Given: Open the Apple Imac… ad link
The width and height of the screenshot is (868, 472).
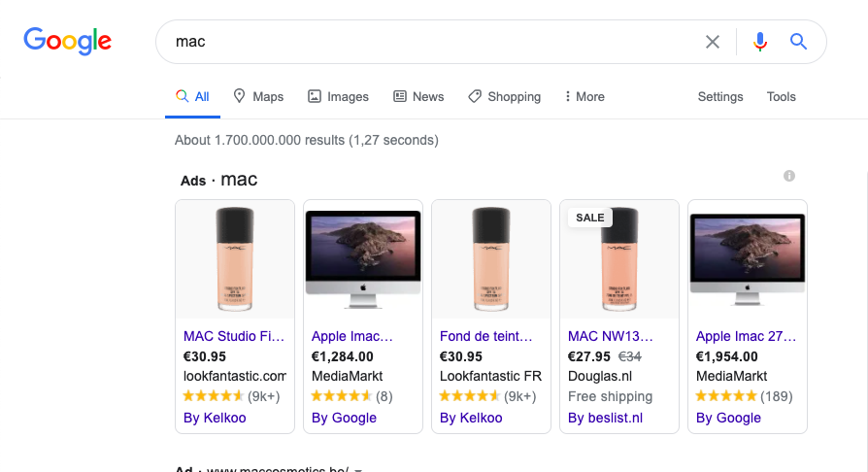Looking at the screenshot, I should (x=352, y=336).
